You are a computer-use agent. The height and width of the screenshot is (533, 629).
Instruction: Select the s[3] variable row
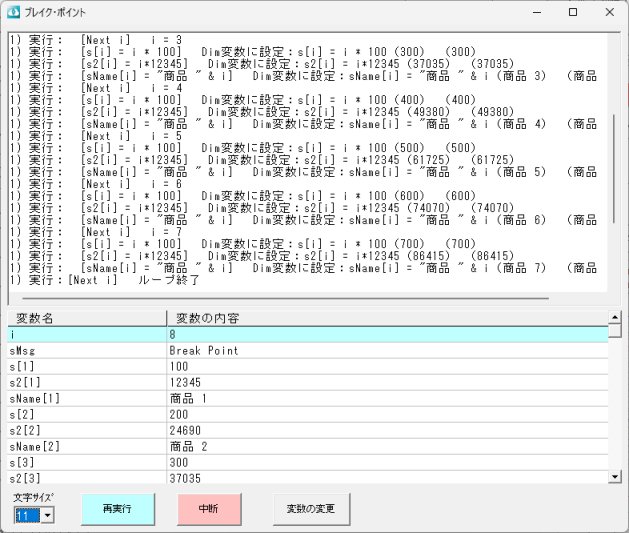(308, 463)
